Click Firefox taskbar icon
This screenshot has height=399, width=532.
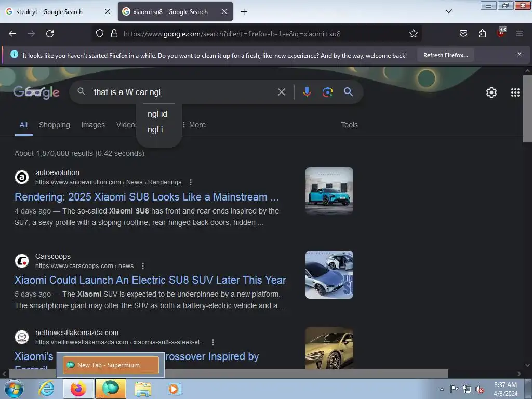(78, 389)
